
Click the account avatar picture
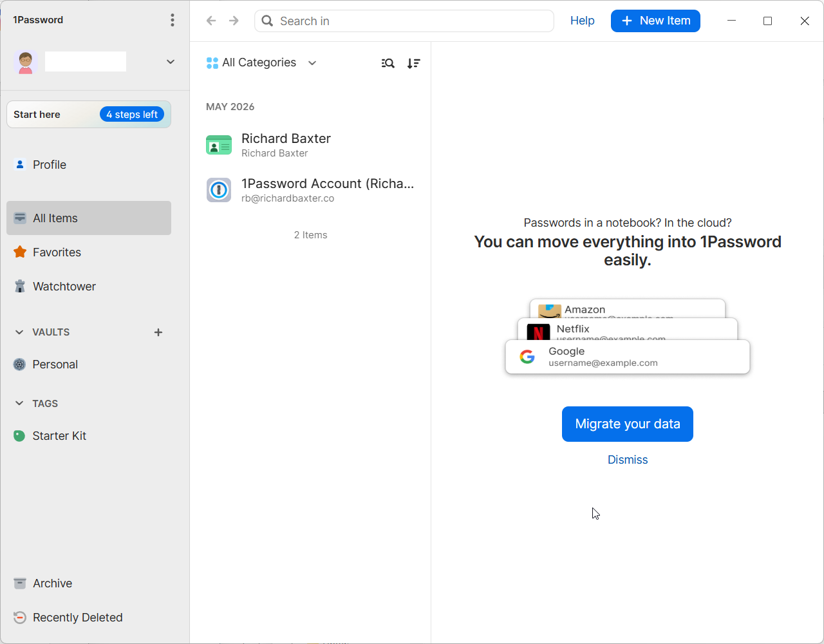click(x=26, y=62)
